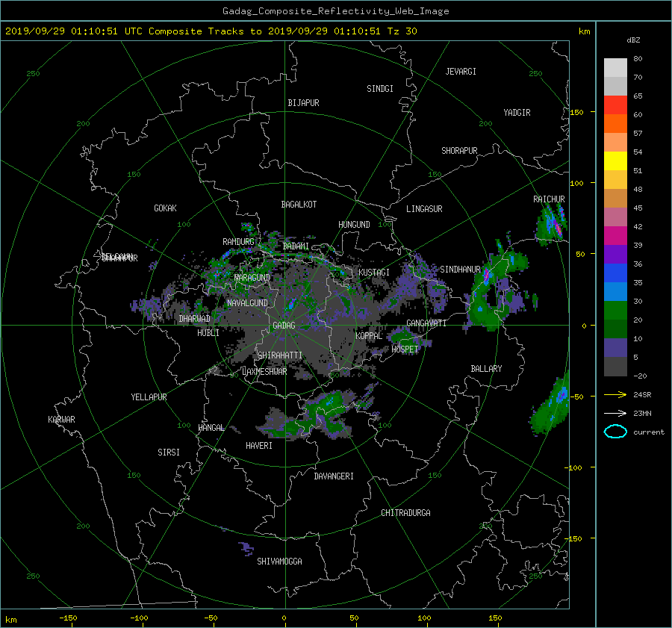The width and height of the screenshot is (672, 628).
Task: Click the KOPPAL city label
Action: (x=369, y=336)
